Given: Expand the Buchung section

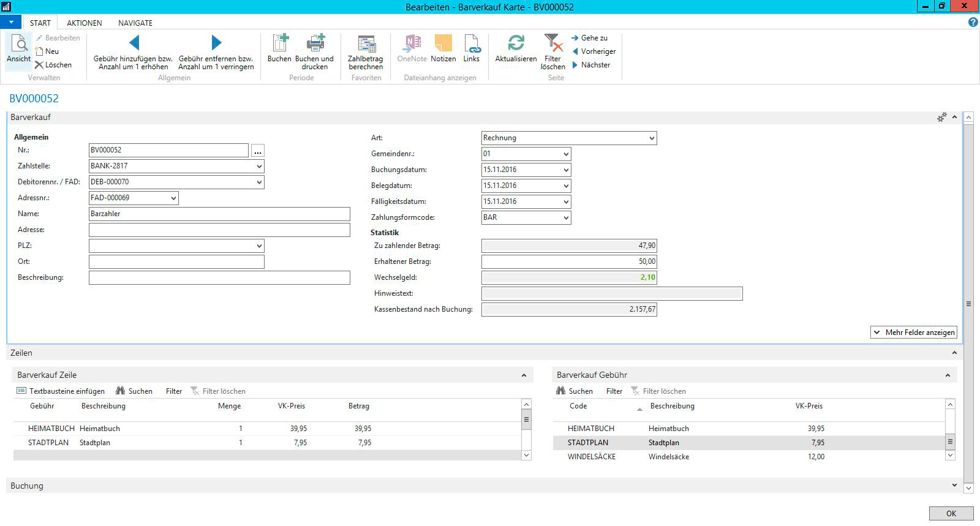Looking at the screenshot, I should [954, 486].
